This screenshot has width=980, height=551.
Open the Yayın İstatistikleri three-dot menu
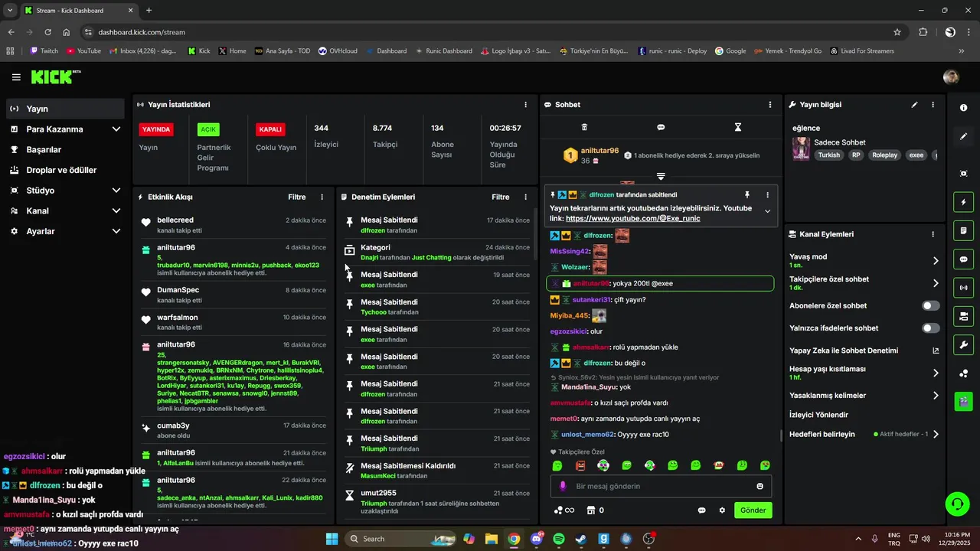pos(525,105)
